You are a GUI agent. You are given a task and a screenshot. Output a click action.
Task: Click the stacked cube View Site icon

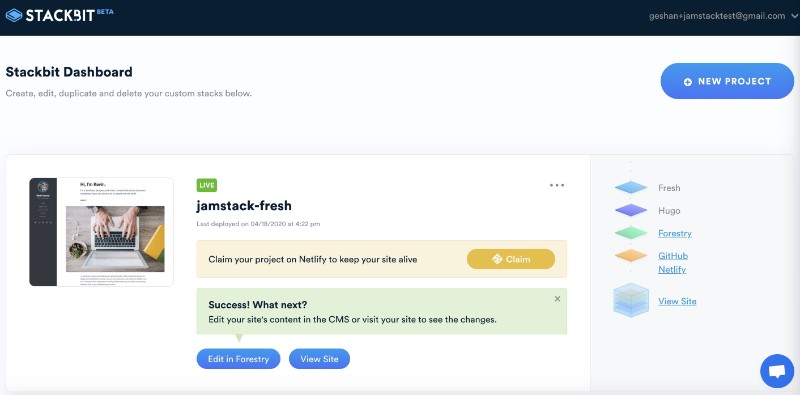631,300
